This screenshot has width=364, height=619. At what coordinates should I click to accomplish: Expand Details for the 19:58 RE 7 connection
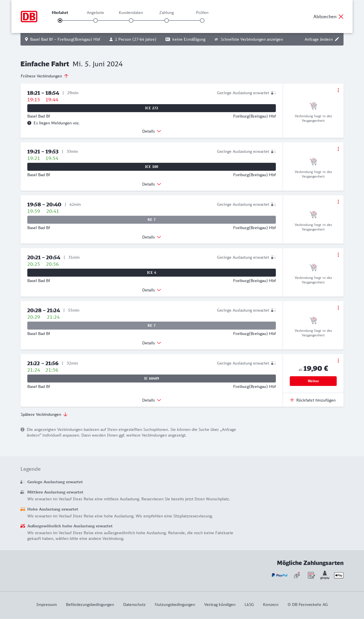pos(152,237)
